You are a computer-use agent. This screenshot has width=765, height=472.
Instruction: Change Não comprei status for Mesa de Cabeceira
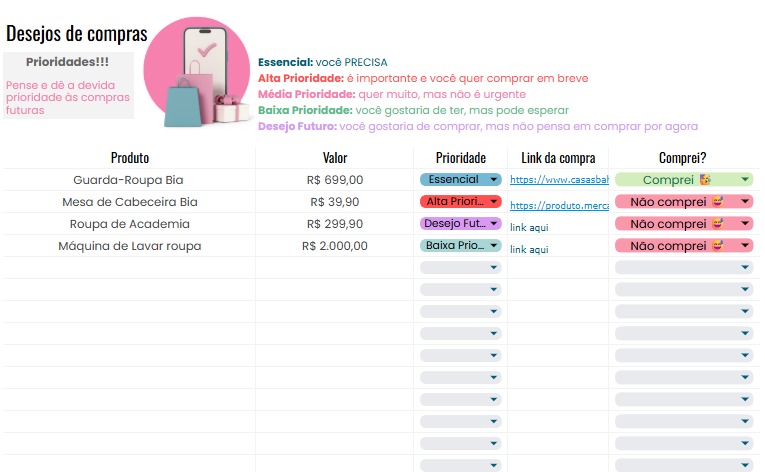click(x=683, y=202)
